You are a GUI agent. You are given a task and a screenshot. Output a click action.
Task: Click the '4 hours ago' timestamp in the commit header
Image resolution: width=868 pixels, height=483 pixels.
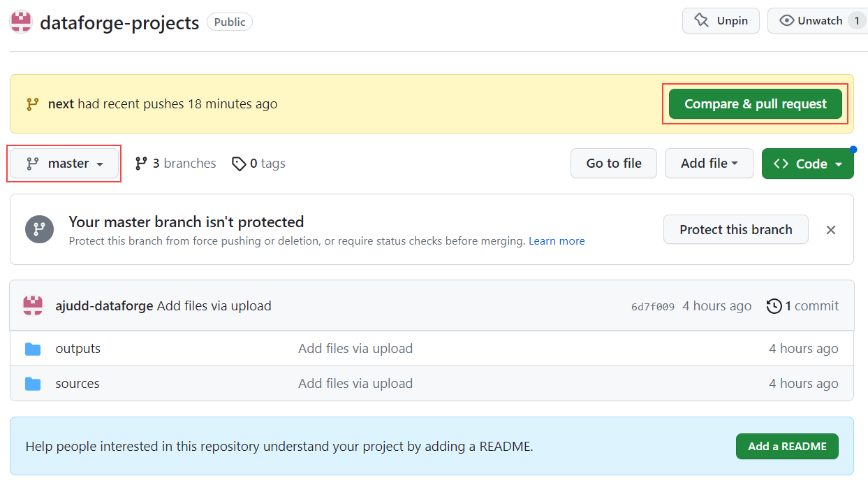(x=717, y=306)
